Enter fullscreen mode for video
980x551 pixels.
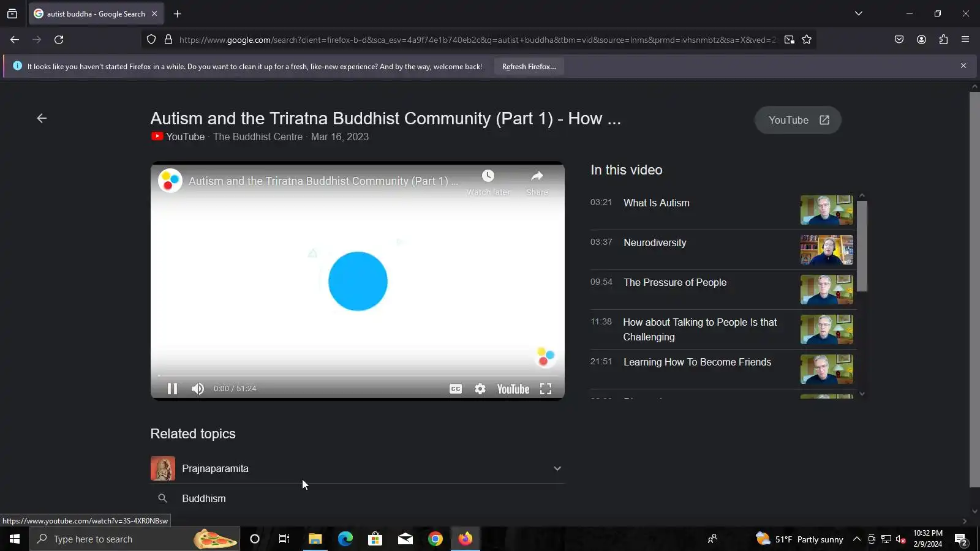point(546,389)
